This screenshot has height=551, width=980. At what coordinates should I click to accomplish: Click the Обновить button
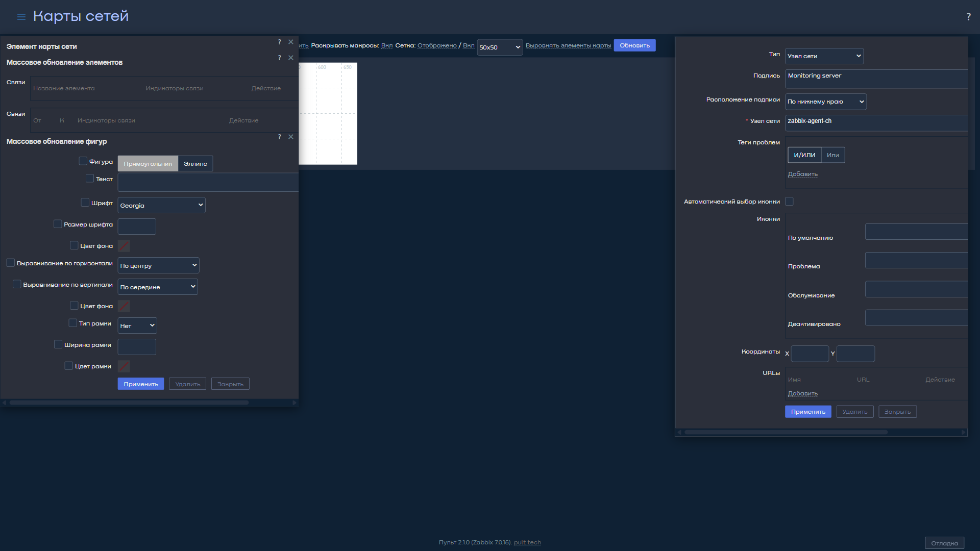click(x=634, y=45)
